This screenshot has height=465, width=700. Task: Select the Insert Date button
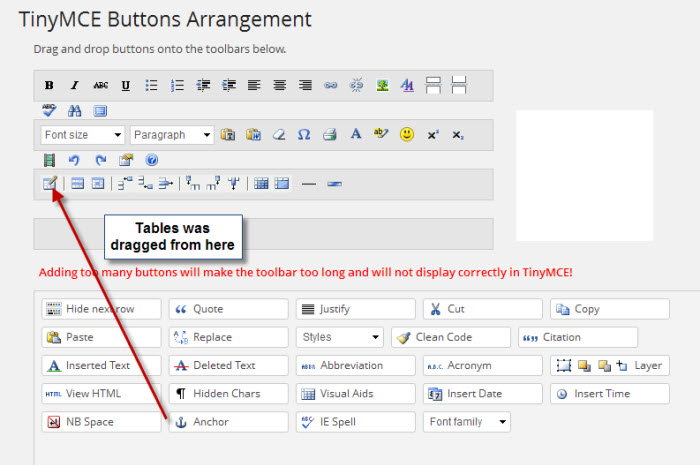pos(483,394)
